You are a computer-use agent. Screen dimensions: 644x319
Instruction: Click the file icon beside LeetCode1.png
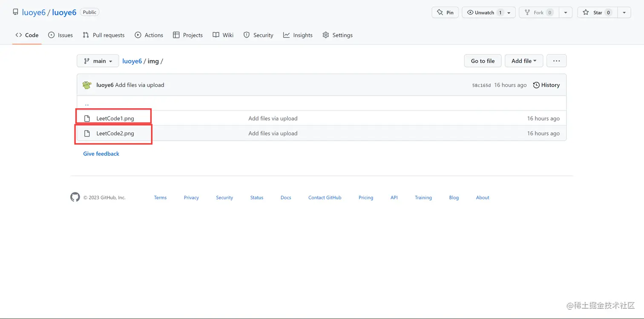tap(87, 119)
